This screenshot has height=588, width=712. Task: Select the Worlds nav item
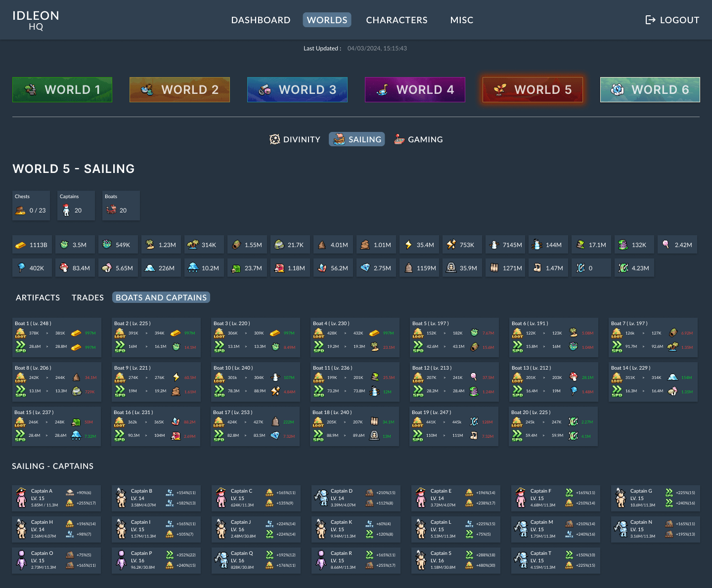click(x=327, y=20)
